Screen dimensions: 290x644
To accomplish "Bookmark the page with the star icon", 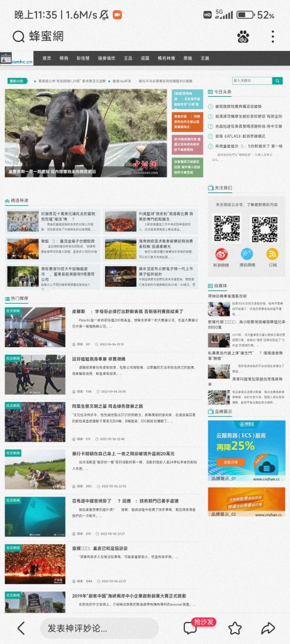I will coord(235,628).
